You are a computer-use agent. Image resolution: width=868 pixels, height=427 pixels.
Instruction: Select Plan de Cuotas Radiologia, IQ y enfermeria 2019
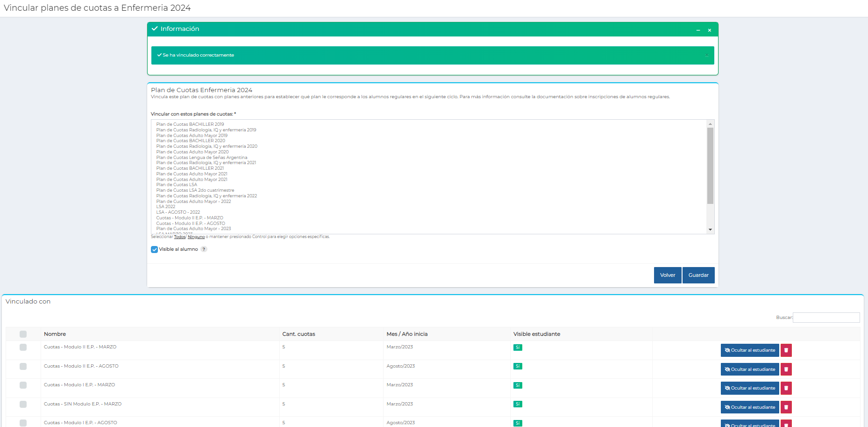coord(206,130)
